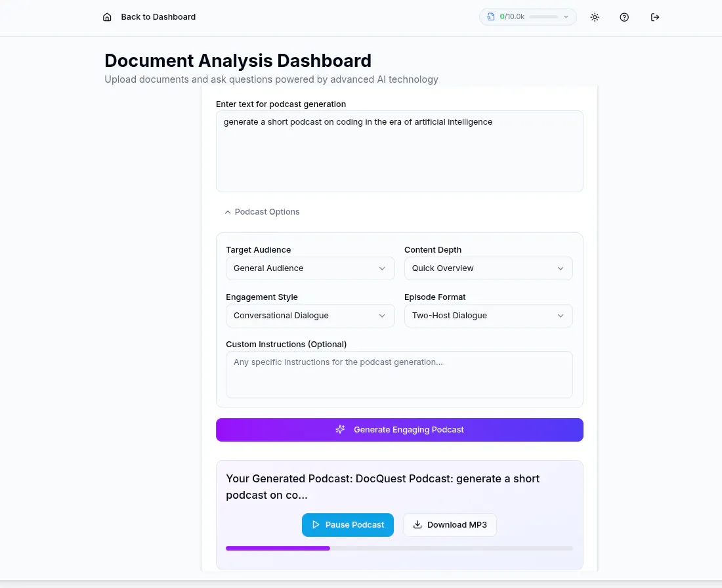Expand the 0/10.0k usage dropdown chevron
The width and height of the screenshot is (722, 588).
point(566,16)
